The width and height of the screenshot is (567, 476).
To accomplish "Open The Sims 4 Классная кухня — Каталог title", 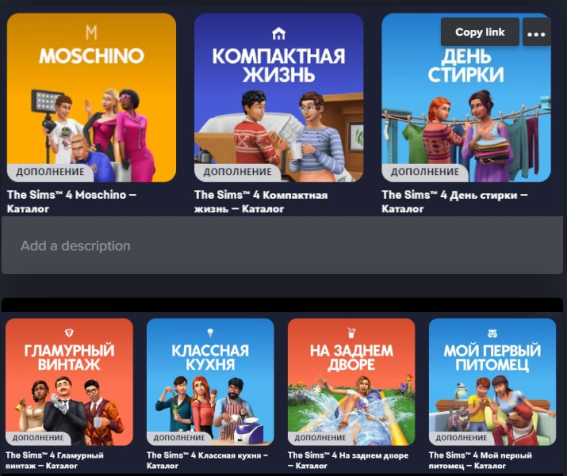I will (x=207, y=460).
